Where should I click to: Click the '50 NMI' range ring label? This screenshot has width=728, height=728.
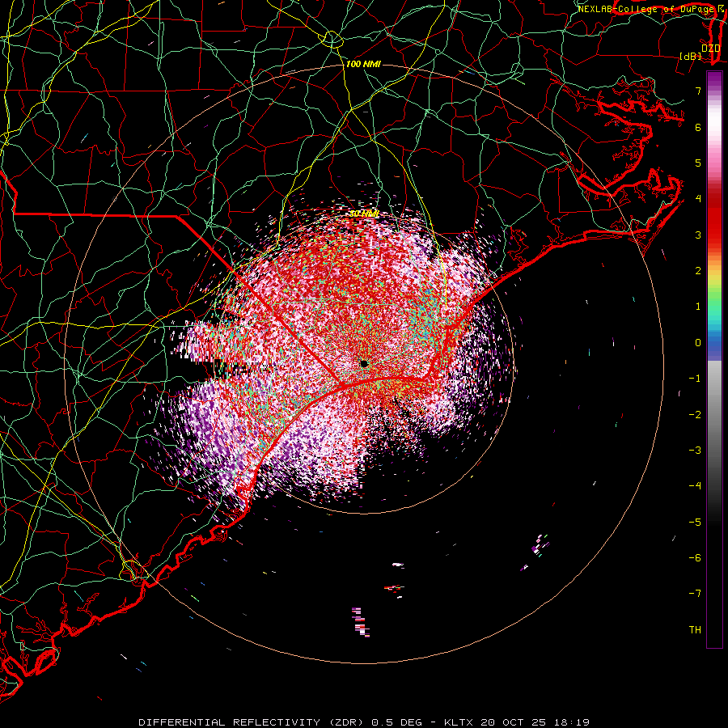point(364,214)
